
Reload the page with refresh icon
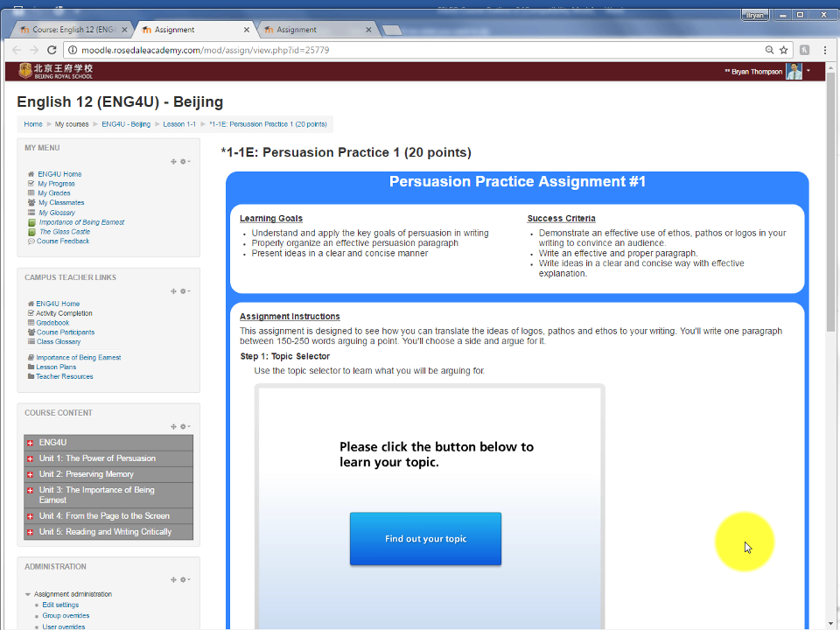tap(52, 50)
